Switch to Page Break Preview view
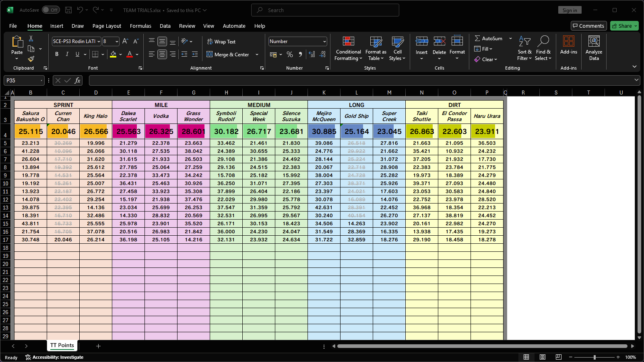 click(558, 357)
